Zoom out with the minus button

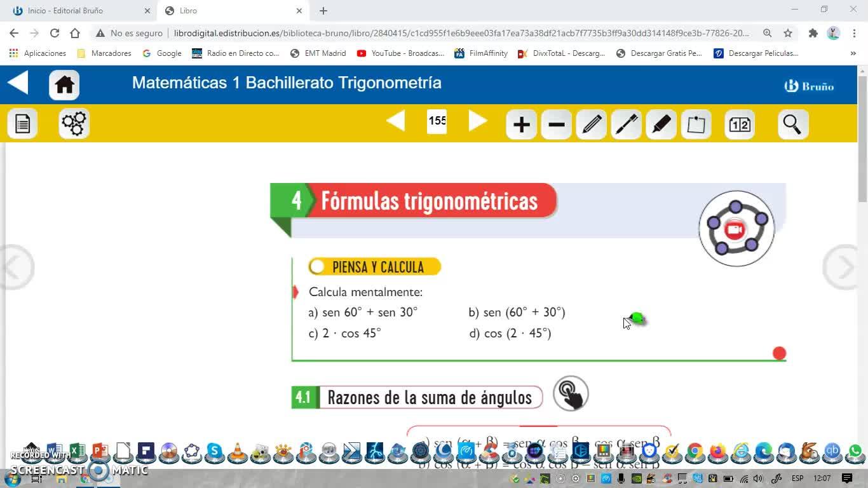tap(556, 124)
